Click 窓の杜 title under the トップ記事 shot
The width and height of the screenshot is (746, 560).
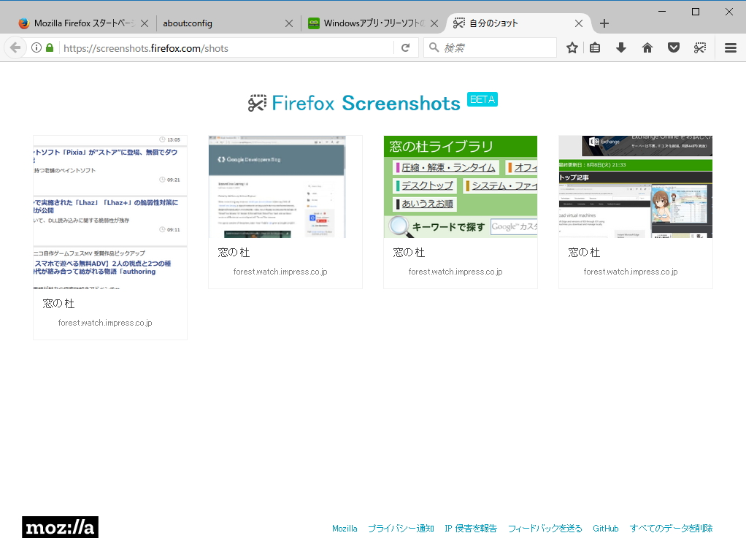click(584, 252)
